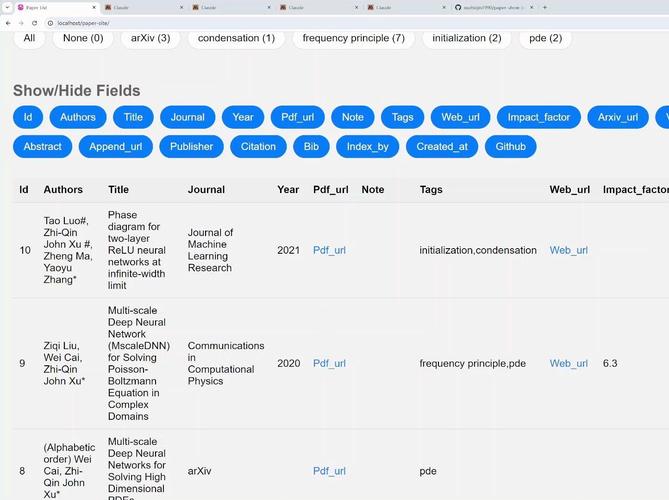Viewport: 669px width, 500px height.
Task: Switch to the second Claude tab
Action: coord(229,7)
